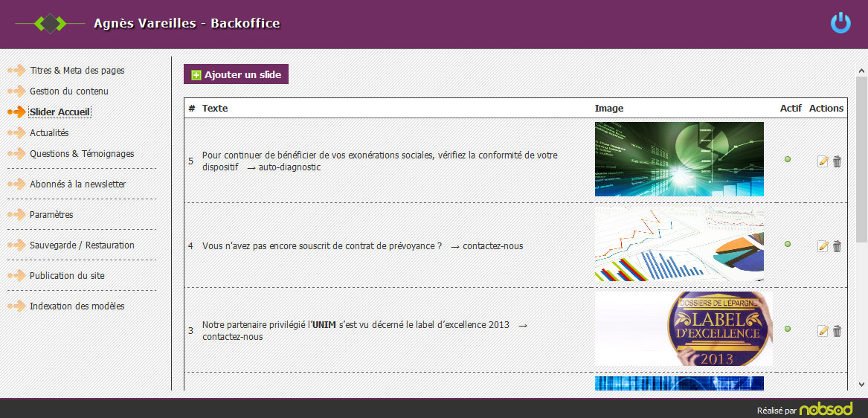Click arrow icon beside Publication du site
Image resolution: width=868 pixels, height=418 pixels.
pyautogui.click(x=16, y=275)
